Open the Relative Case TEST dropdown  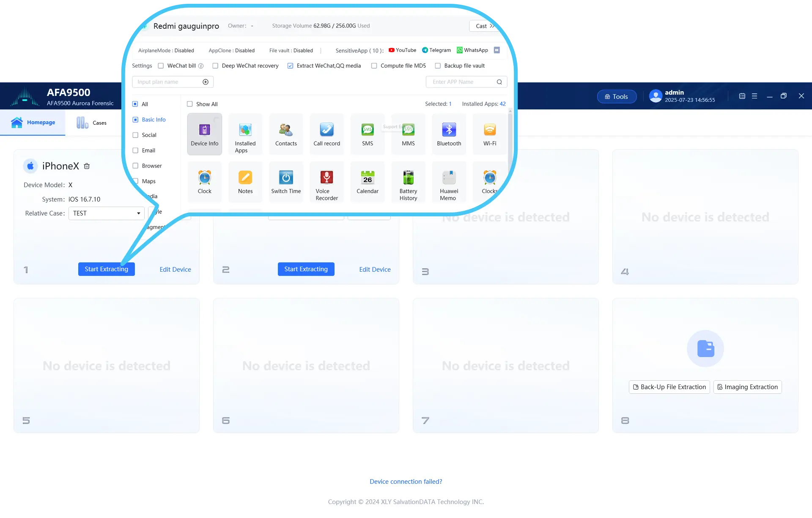point(106,213)
